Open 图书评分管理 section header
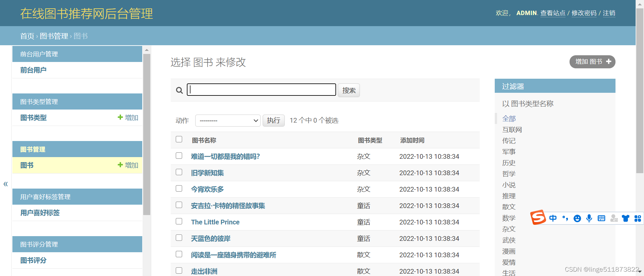Screen dimensions: 644x276 pyautogui.click(x=39, y=244)
